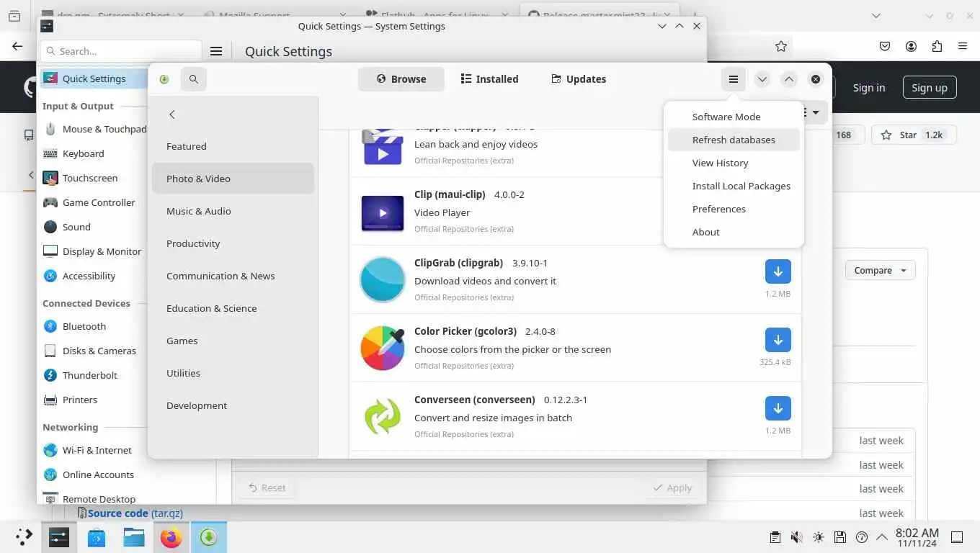Open the application launcher on the taskbar
This screenshot has width=980, height=553.
pos(24,537)
